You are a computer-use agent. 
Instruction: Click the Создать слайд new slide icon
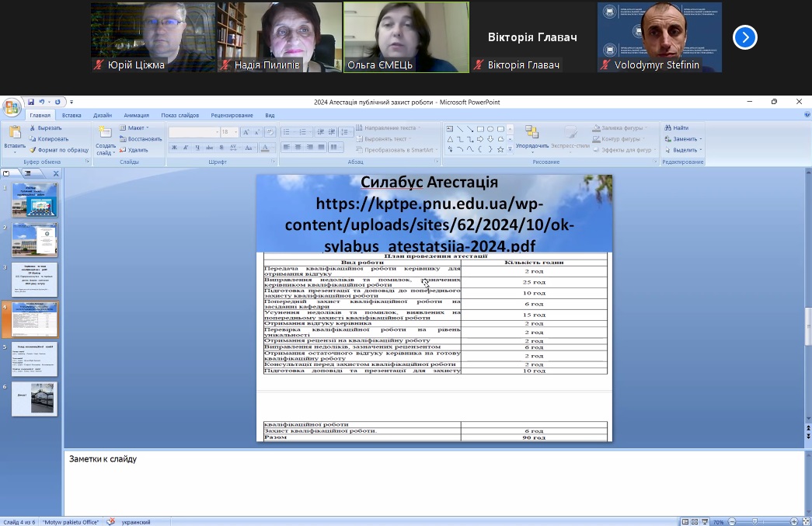tap(105, 141)
